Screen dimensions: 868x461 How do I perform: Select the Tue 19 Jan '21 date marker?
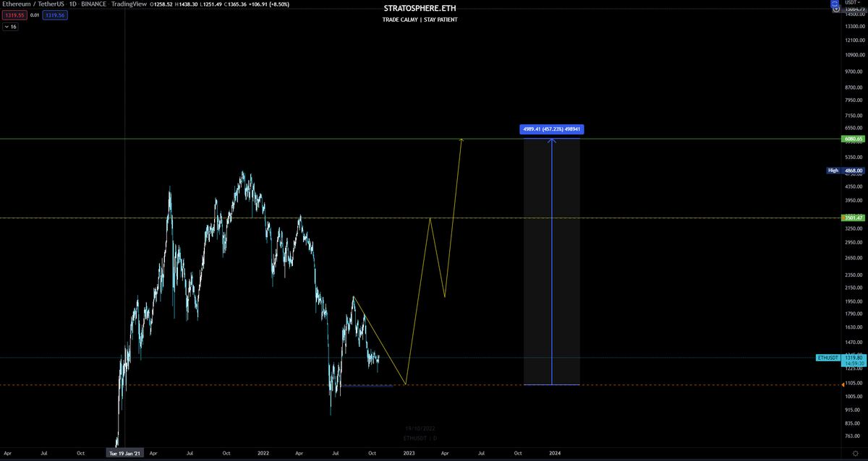(x=125, y=454)
